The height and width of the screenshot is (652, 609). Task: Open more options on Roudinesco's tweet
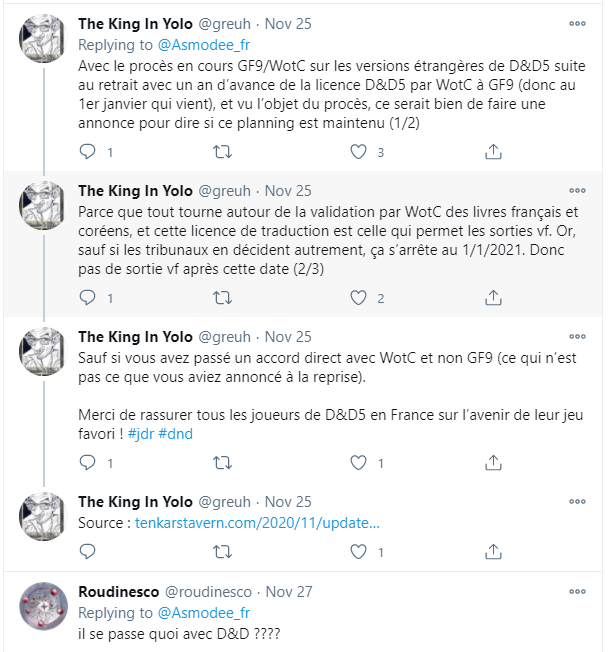point(577,590)
